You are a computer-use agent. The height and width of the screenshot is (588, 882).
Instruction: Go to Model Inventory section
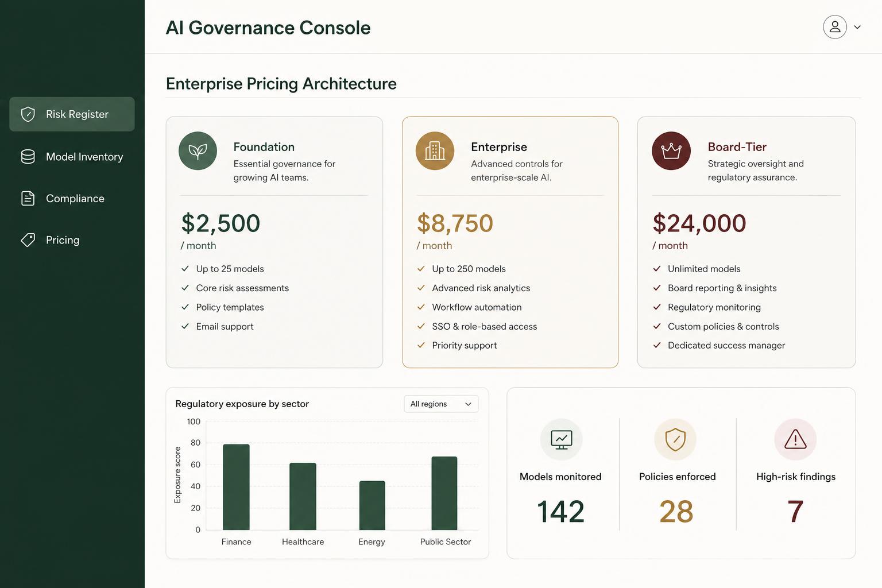tap(72, 157)
